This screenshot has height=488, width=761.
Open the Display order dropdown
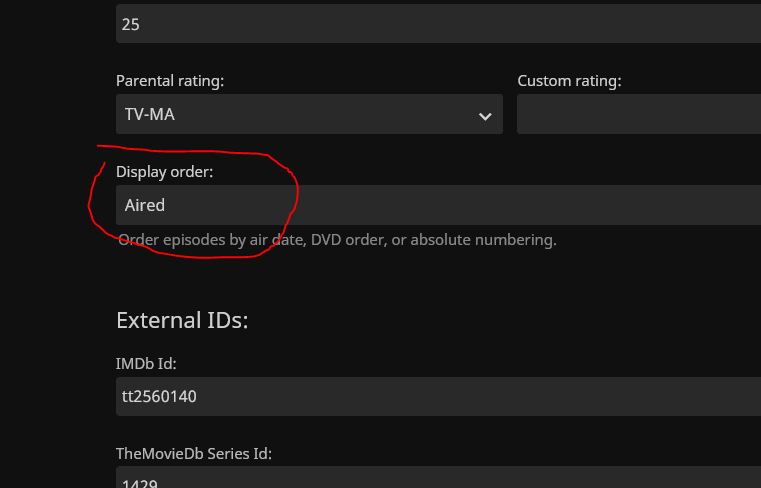tap(440, 205)
